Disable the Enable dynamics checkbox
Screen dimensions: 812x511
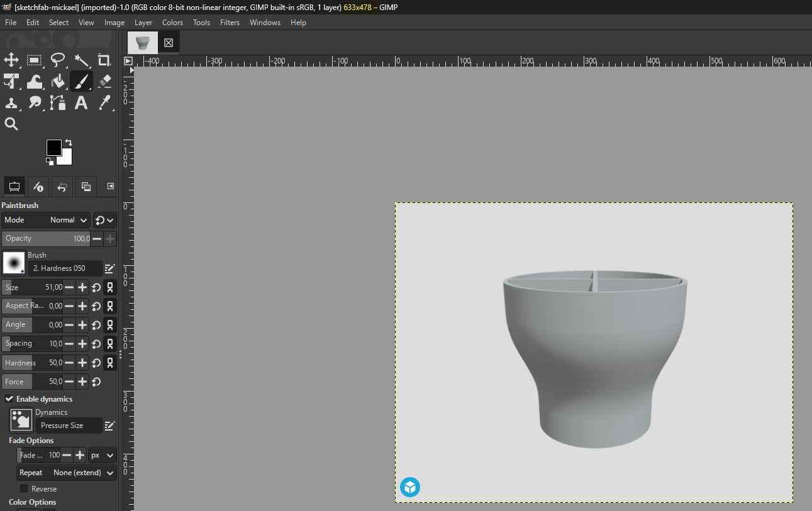click(9, 399)
